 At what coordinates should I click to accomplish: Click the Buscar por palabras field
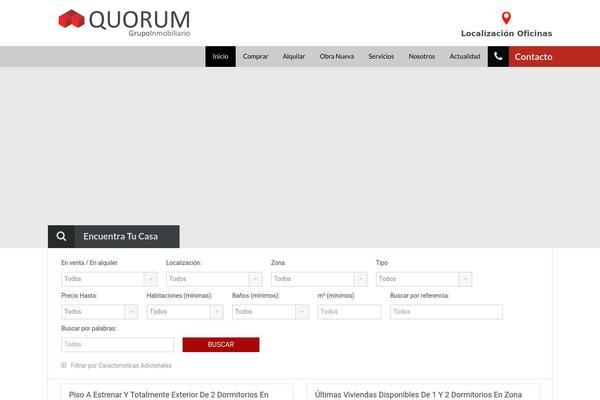tap(117, 344)
